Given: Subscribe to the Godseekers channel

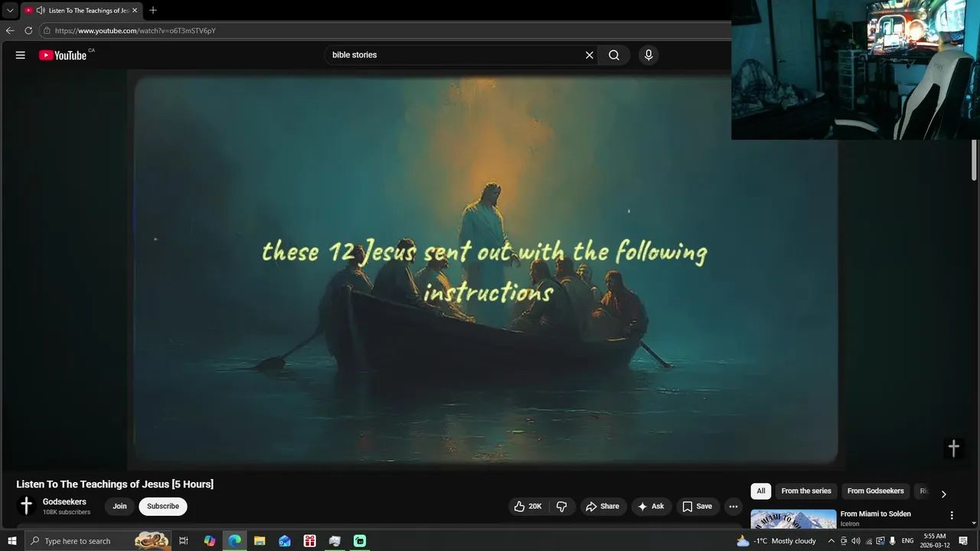Looking at the screenshot, I should 163,507.
